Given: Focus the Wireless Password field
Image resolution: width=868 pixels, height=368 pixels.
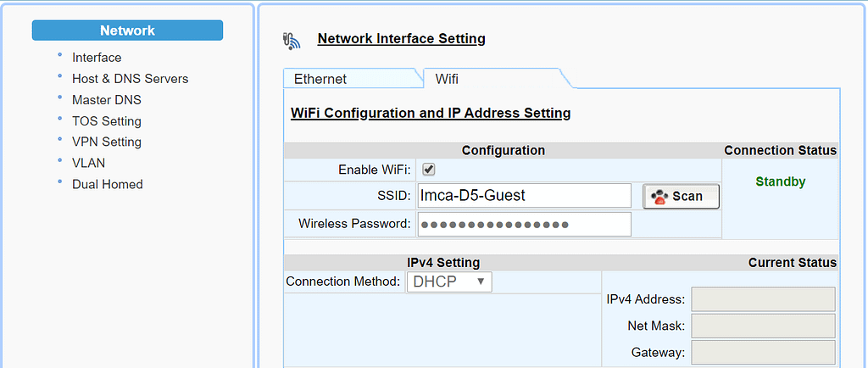Looking at the screenshot, I should tap(524, 225).
